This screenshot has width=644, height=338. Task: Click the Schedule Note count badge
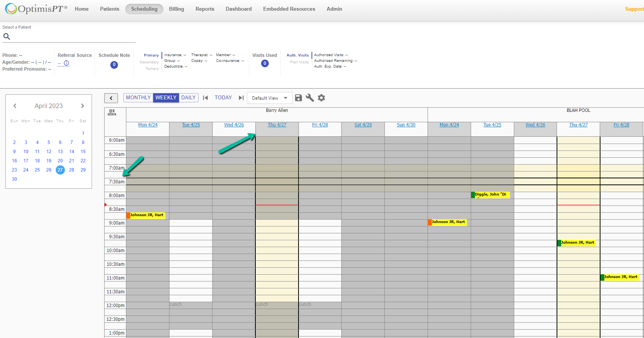click(x=114, y=65)
